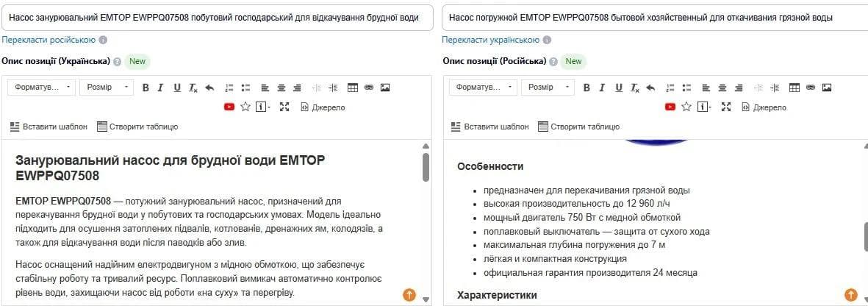The width and height of the screenshot is (868, 306).
Task: Open the Форматування dropdown in Russian editor
Action: tap(483, 88)
